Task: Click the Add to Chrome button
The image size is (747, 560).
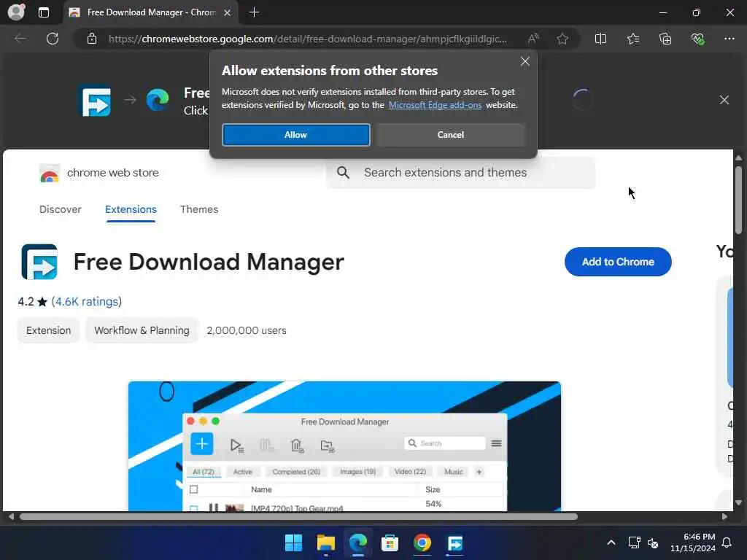Action: point(617,262)
